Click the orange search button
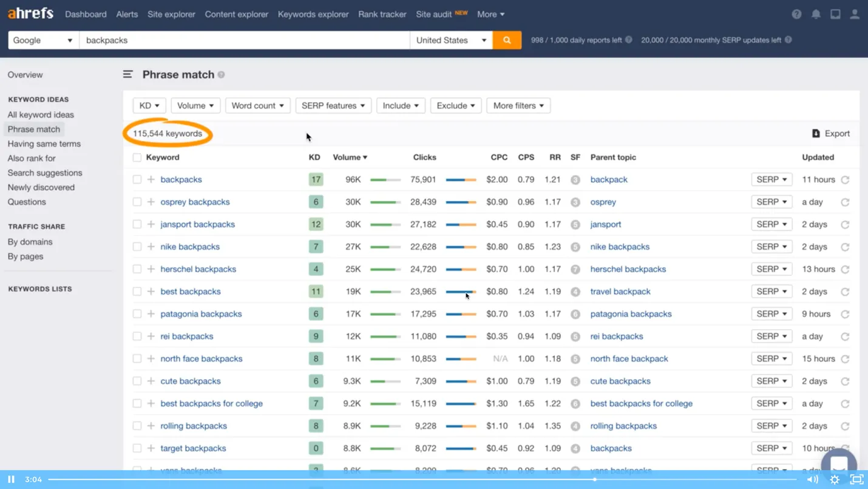This screenshot has width=868, height=489. click(507, 40)
